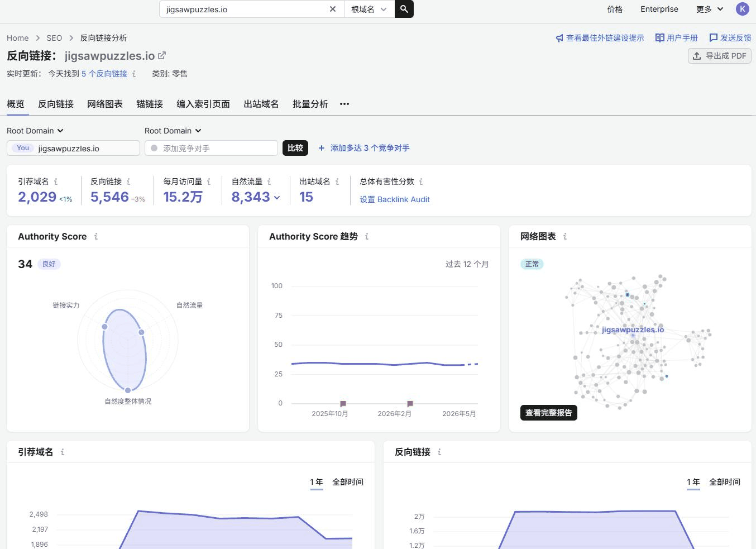Open the 设置 Backlink Audit link
756x549 pixels.
coord(395,199)
